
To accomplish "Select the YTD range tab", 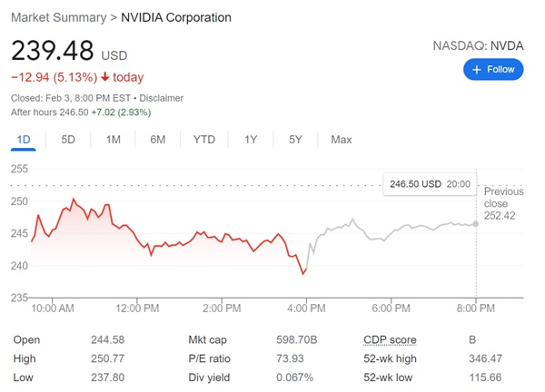I will point(204,140).
